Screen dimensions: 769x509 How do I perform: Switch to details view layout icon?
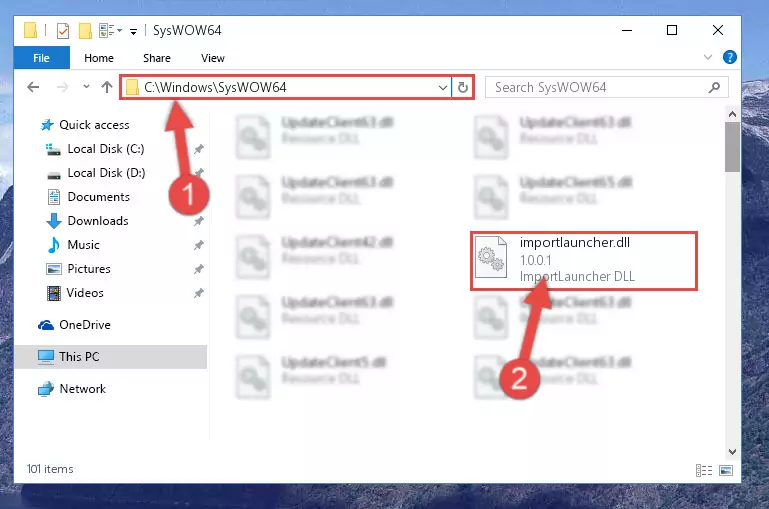tap(704, 471)
